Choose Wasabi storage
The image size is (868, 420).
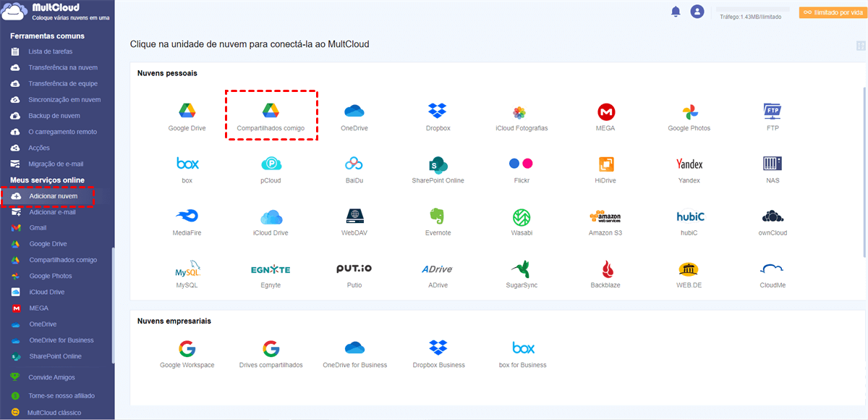click(x=522, y=222)
